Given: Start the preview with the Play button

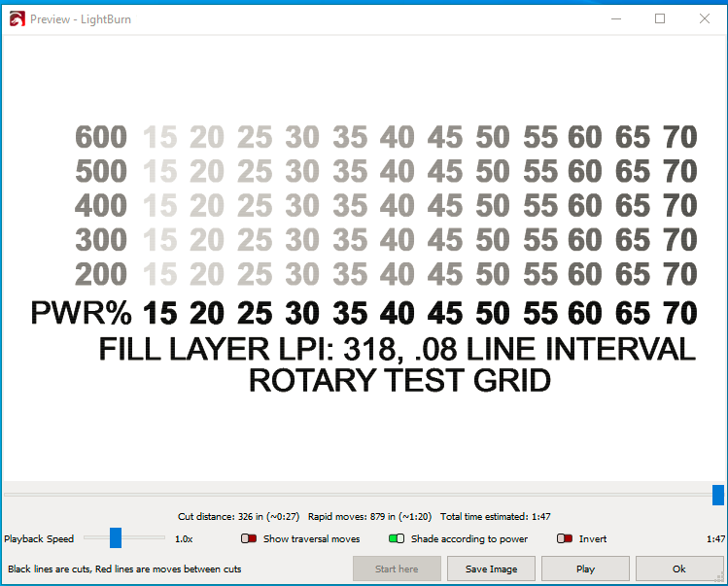Looking at the screenshot, I should tap(585, 569).
